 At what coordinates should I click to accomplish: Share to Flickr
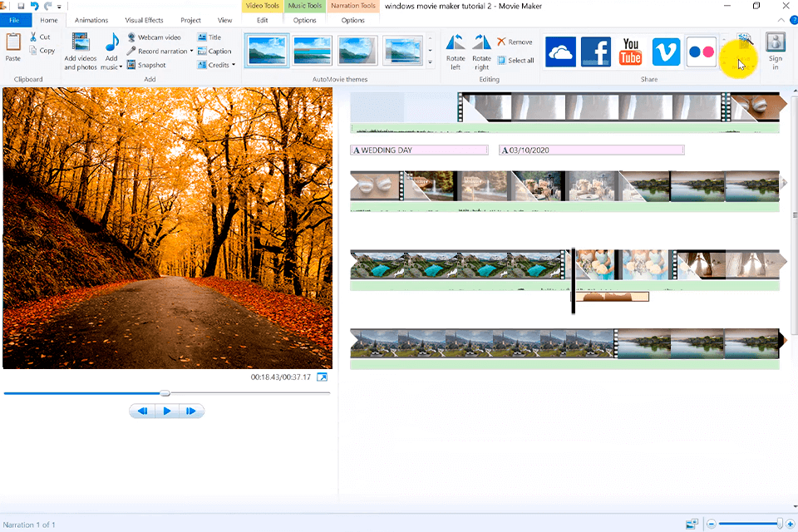pyautogui.click(x=701, y=52)
